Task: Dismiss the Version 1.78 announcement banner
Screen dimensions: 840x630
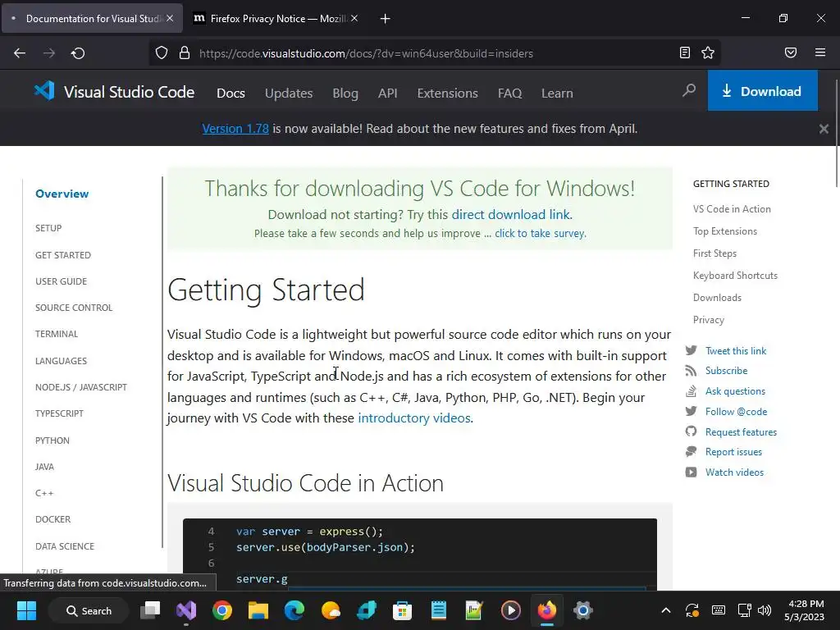Action: pos(824,129)
